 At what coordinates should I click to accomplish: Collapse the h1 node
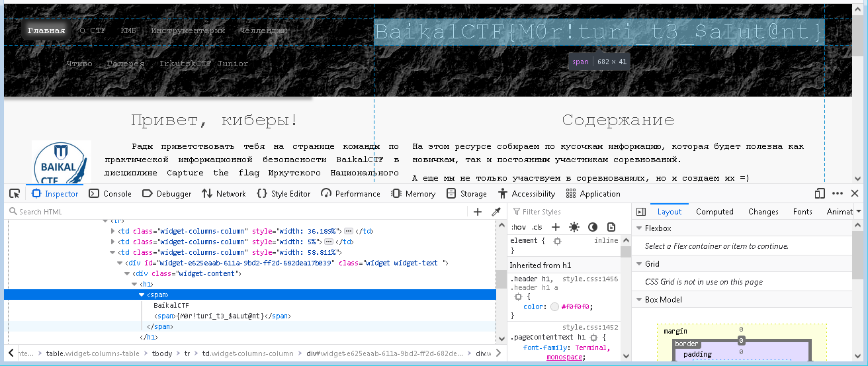[x=134, y=285]
